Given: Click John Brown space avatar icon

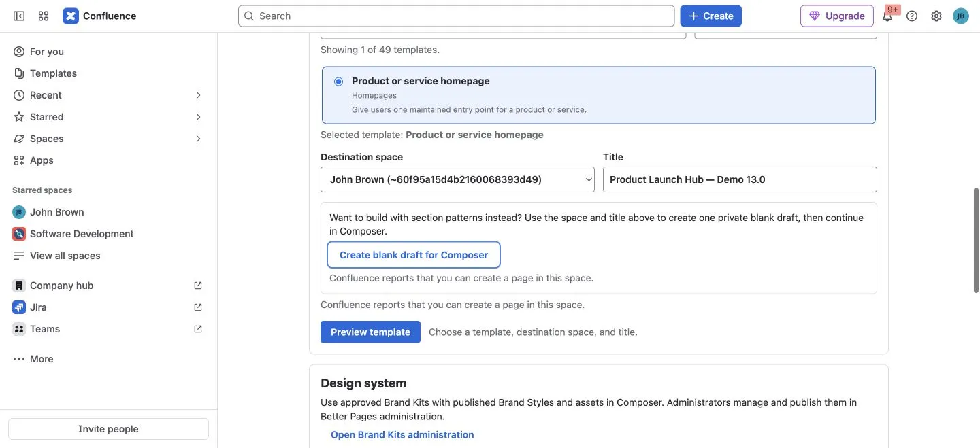Looking at the screenshot, I should 19,212.
